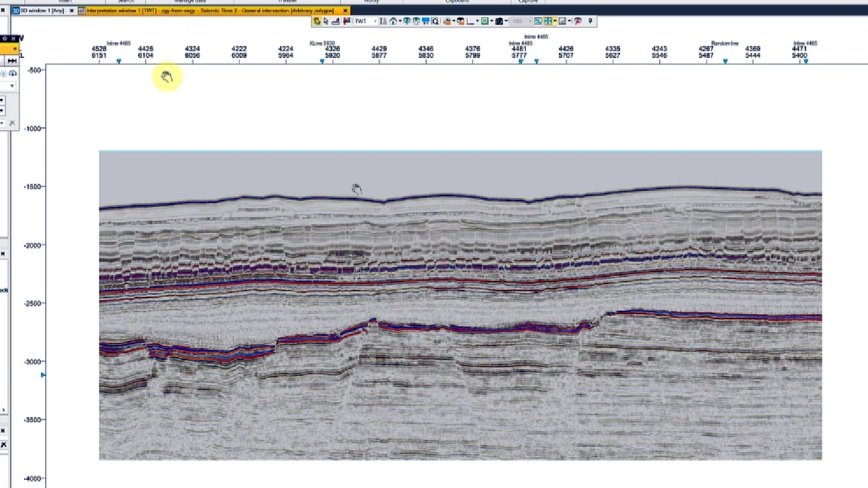This screenshot has width=868, height=488.
Task: Expand the arrow next to the home icon
Action: pos(400,21)
